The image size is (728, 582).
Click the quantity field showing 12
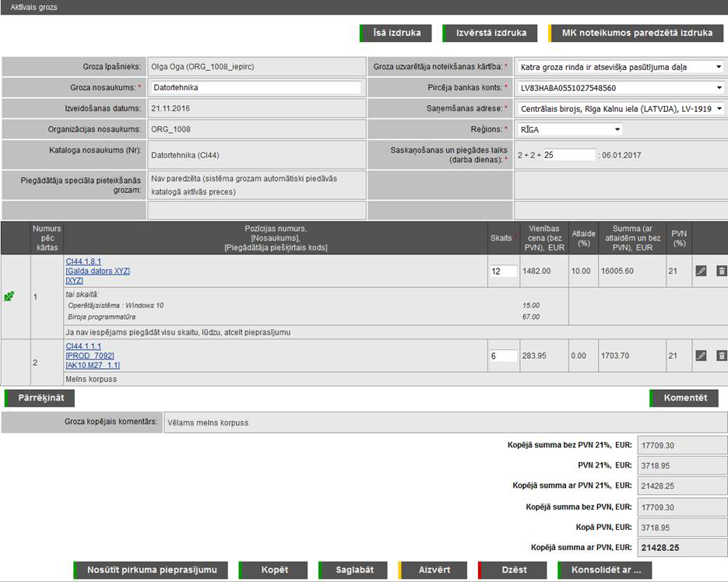coord(503,271)
